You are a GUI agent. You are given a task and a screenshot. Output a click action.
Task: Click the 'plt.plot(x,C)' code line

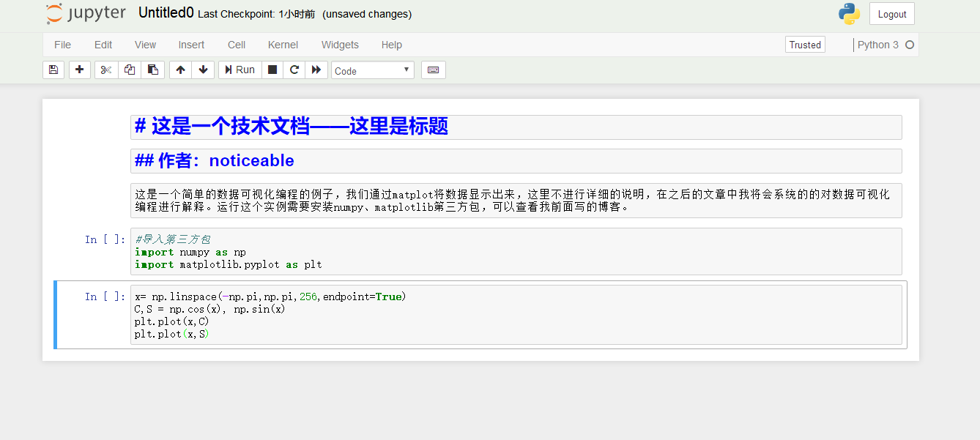tap(172, 321)
